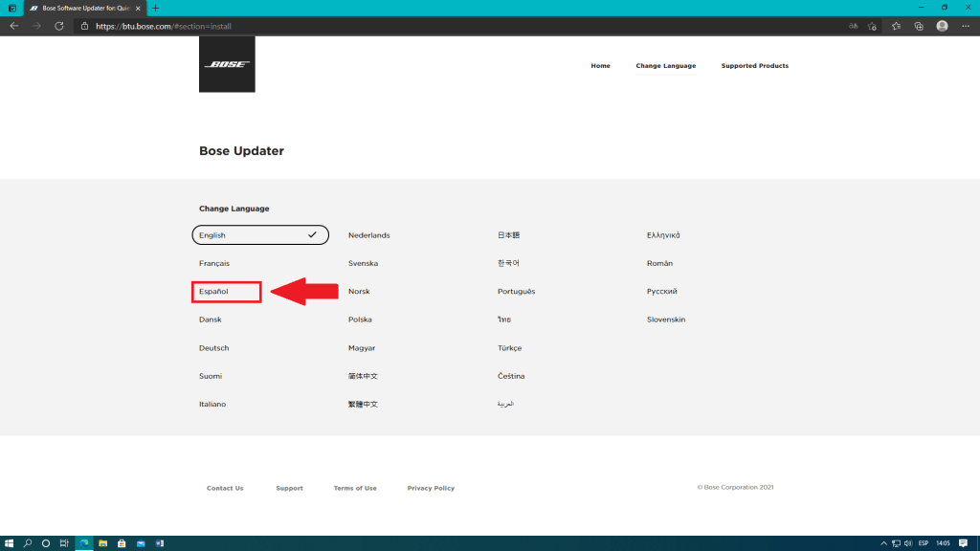Choose Français as the language
980x551 pixels.
(214, 263)
